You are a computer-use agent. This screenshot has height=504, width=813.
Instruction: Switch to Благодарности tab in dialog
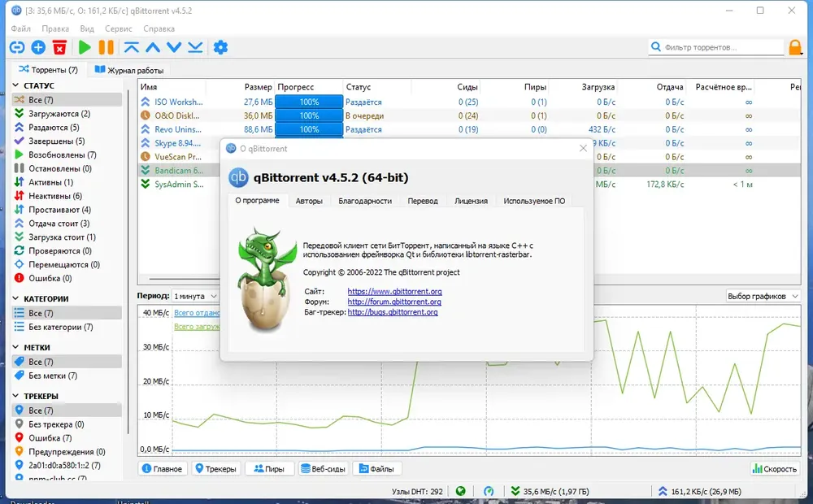point(365,201)
